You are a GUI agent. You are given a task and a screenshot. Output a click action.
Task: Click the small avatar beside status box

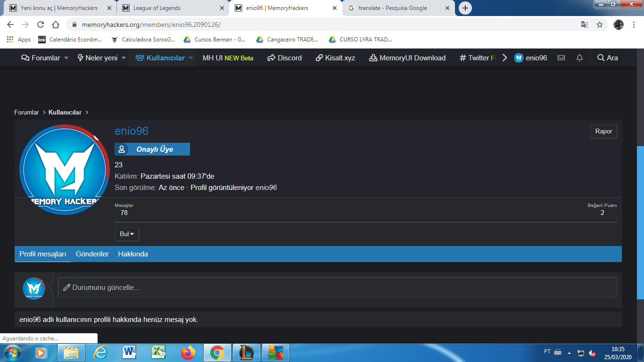coord(34,288)
